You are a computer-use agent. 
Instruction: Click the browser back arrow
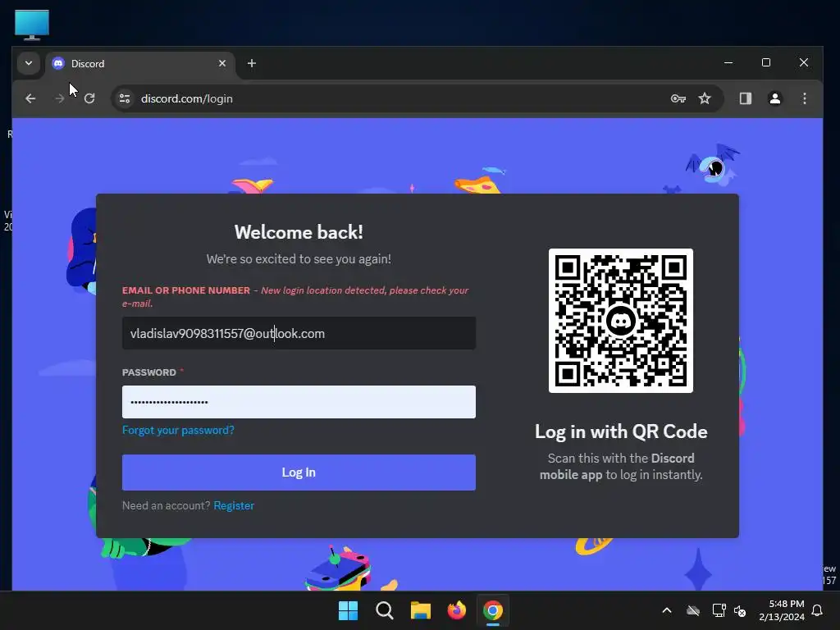(30, 98)
